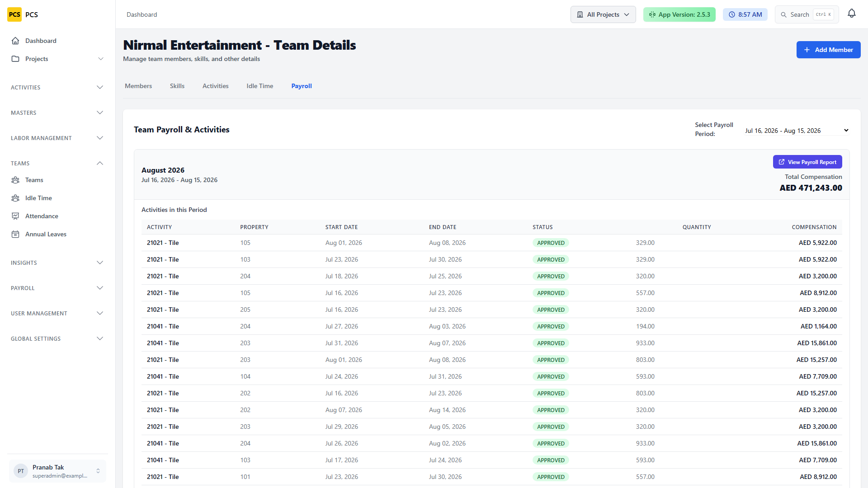Click the search magnifier icon

(783, 14)
